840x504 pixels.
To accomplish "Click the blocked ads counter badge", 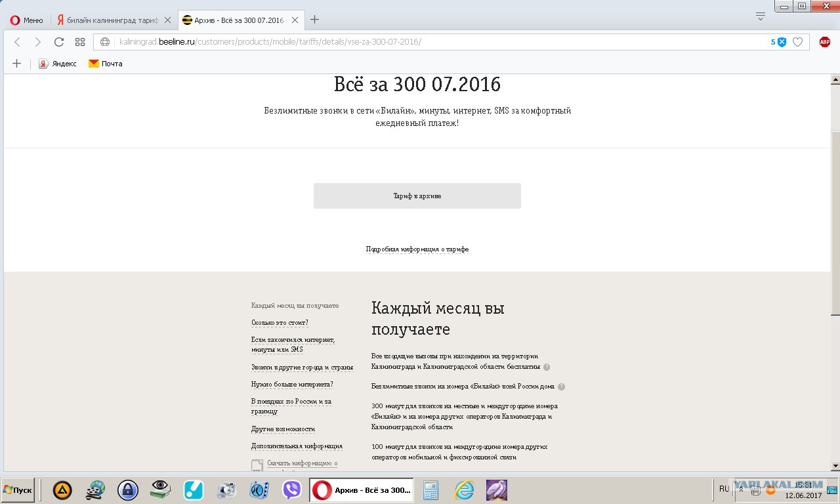I will click(778, 42).
